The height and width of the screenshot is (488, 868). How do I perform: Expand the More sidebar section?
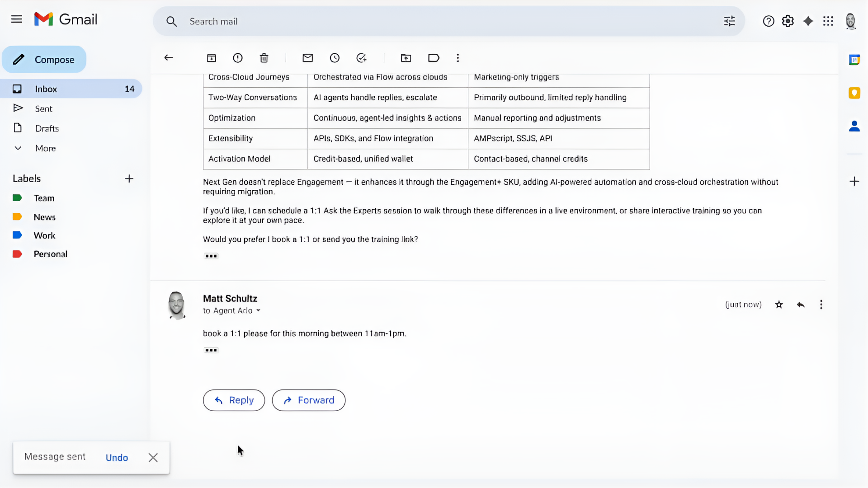[45, 148]
